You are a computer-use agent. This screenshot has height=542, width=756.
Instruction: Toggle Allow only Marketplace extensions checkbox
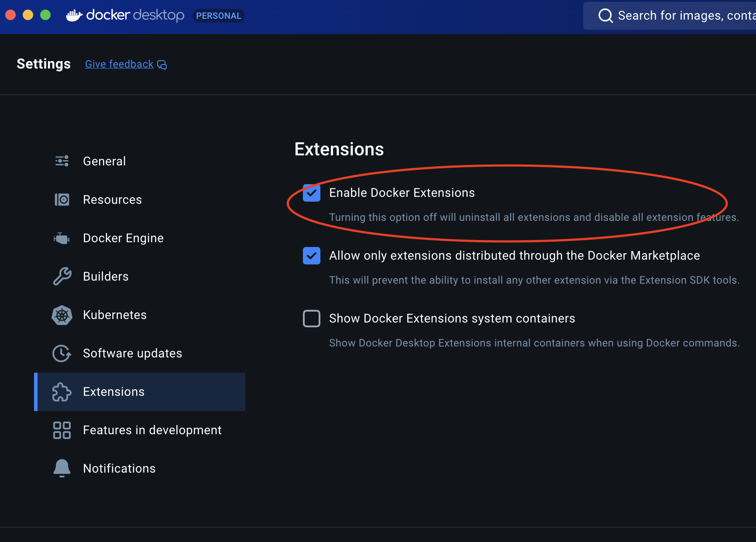(x=312, y=256)
